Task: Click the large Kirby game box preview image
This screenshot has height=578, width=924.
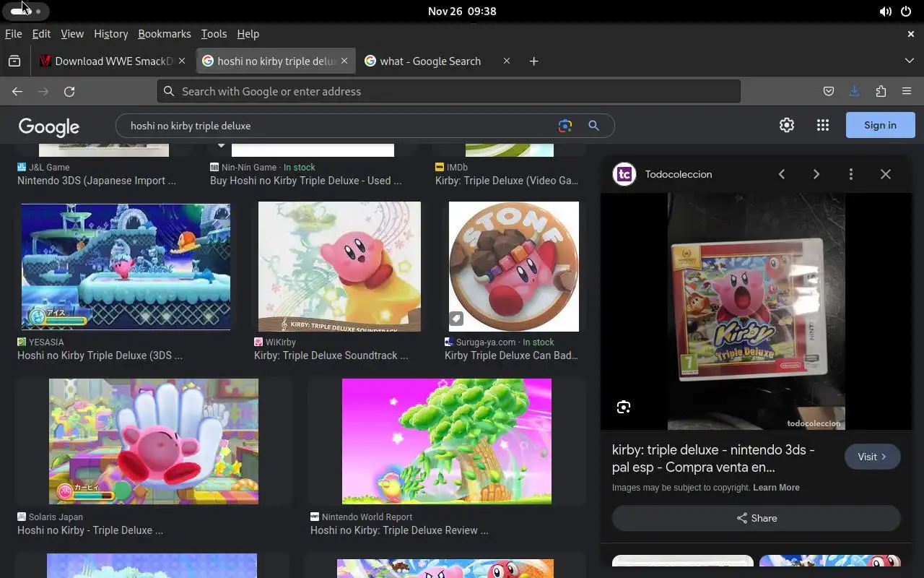Action: click(x=757, y=311)
